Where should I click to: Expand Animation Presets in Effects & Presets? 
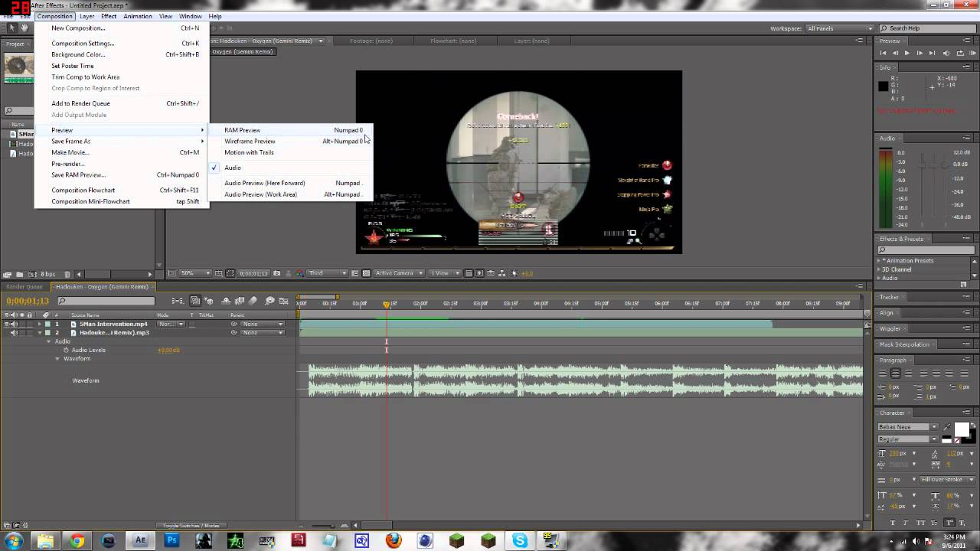click(880, 261)
